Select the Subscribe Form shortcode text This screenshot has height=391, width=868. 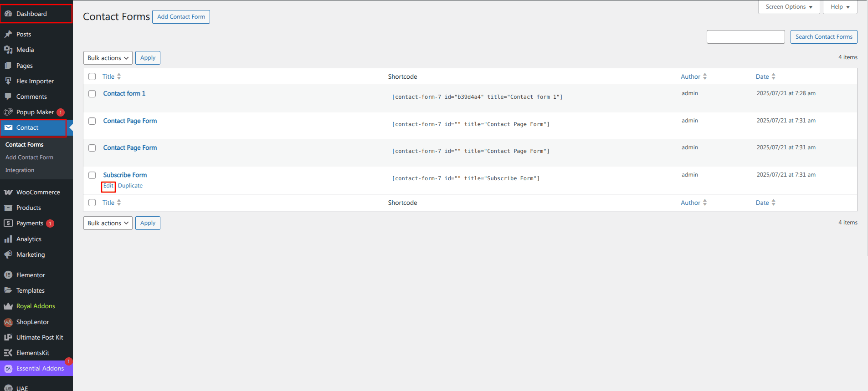coord(466,178)
